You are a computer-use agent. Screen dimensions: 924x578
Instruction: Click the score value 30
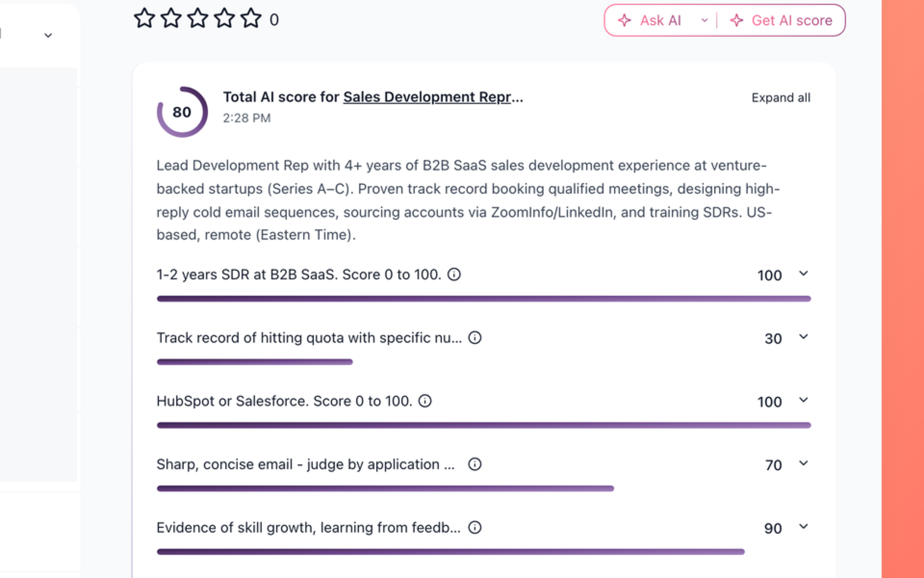[x=773, y=339]
